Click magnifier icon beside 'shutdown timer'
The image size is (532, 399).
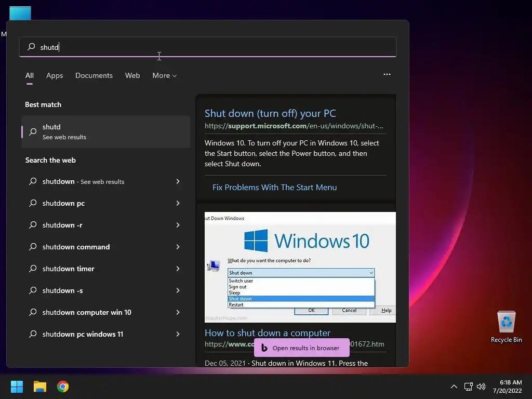tap(33, 269)
